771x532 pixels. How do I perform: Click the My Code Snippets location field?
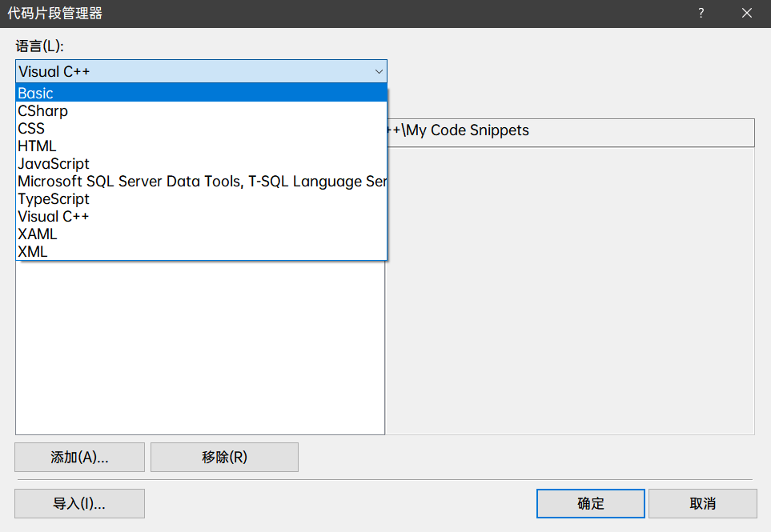tap(571, 133)
